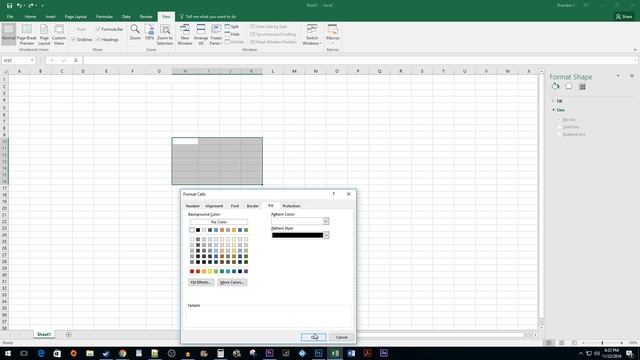Select the No line radio option

560,120
